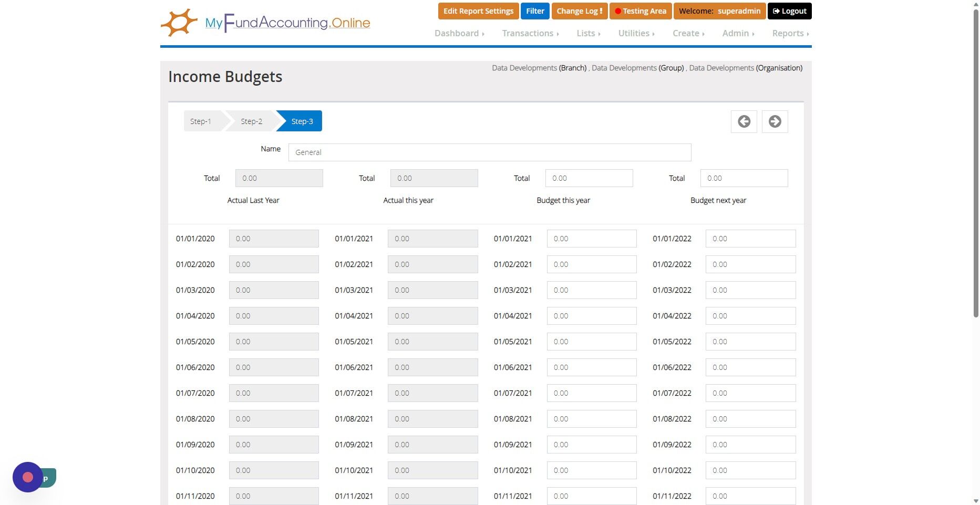
Task: Open the Testing Area with red dot
Action: (641, 11)
